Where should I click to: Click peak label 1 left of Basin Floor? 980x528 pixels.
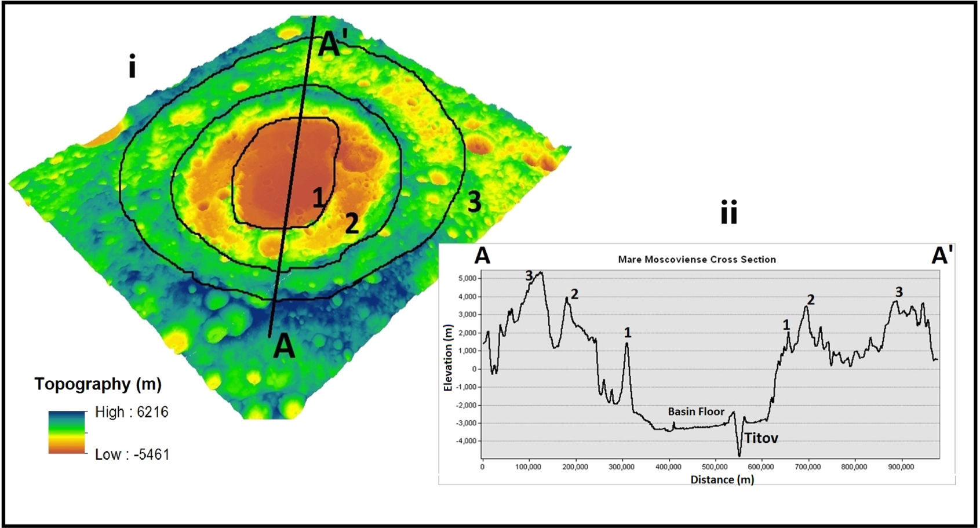[x=627, y=333]
